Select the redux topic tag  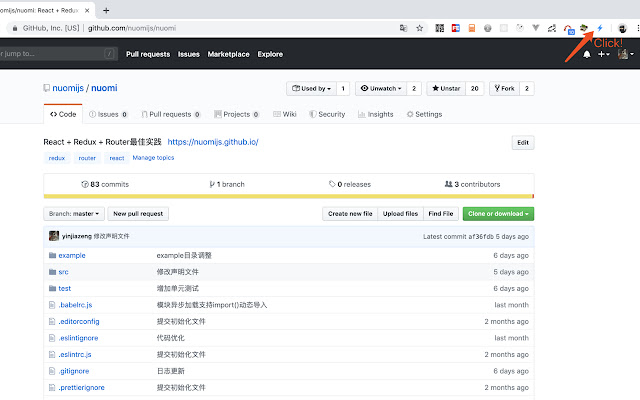coord(57,158)
